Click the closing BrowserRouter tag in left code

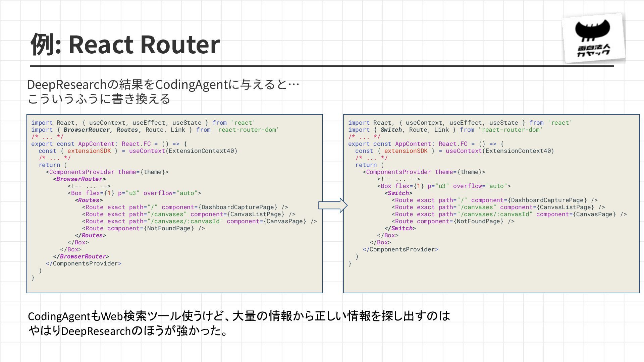pos(81,256)
